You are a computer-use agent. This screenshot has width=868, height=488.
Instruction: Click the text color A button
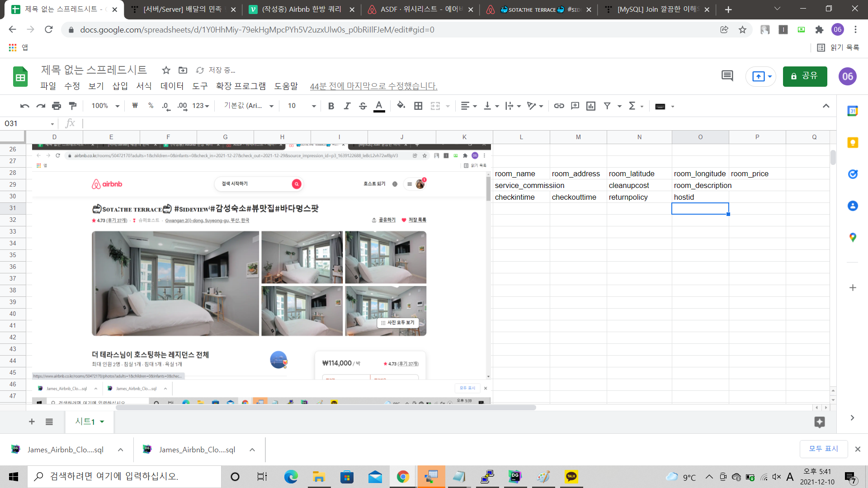click(x=379, y=106)
